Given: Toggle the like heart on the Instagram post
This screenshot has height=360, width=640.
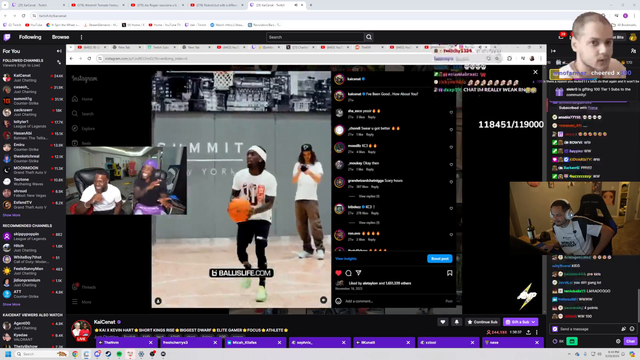Looking at the screenshot, I should tap(338, 273).
